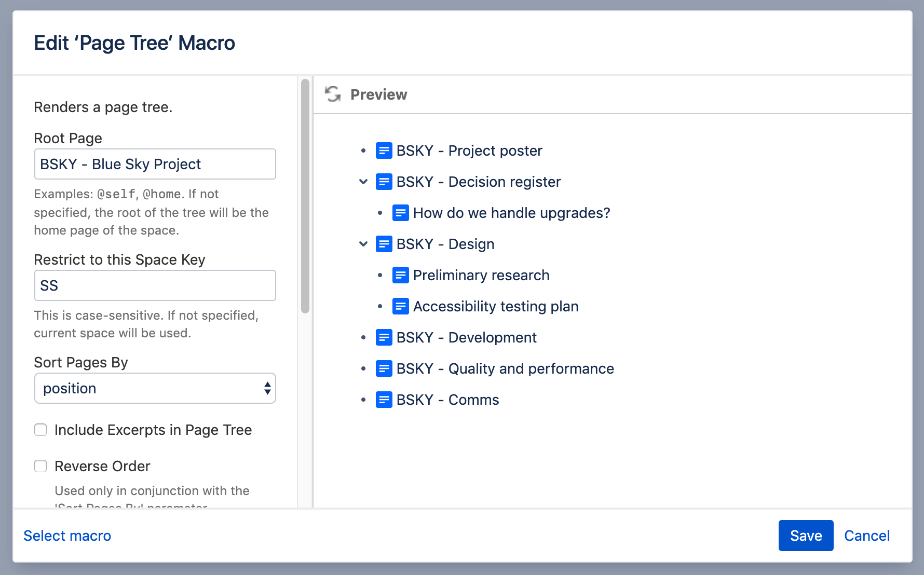Open BSKY - Quality and performance link
Viewport: 924px width, 575px height.
pos(505,368)
